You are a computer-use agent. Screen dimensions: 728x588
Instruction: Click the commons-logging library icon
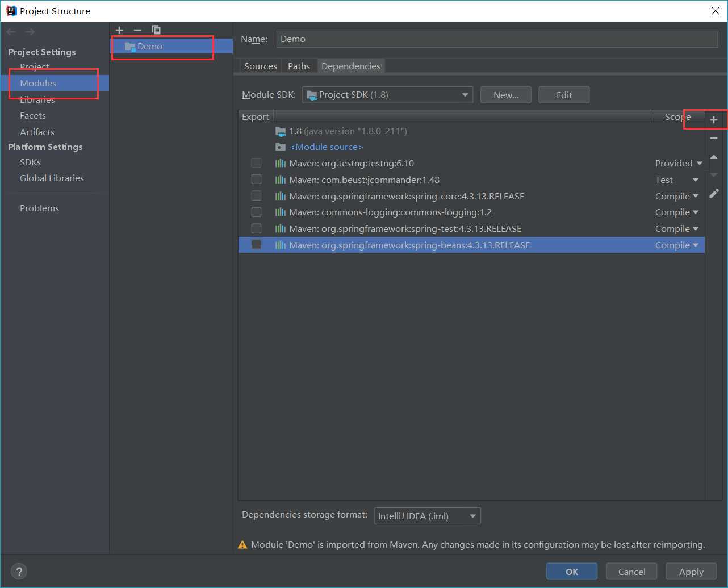tap(281, 212)
